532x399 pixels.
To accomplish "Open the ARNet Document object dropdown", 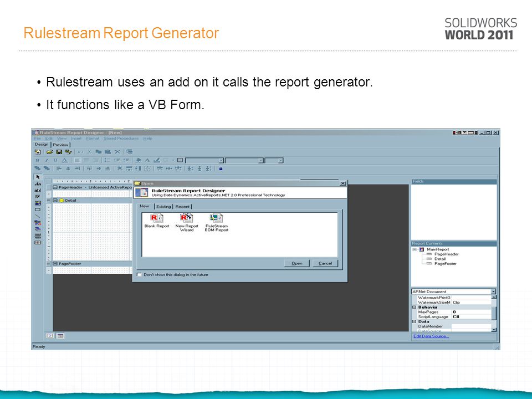I will [x=493, y=292].
